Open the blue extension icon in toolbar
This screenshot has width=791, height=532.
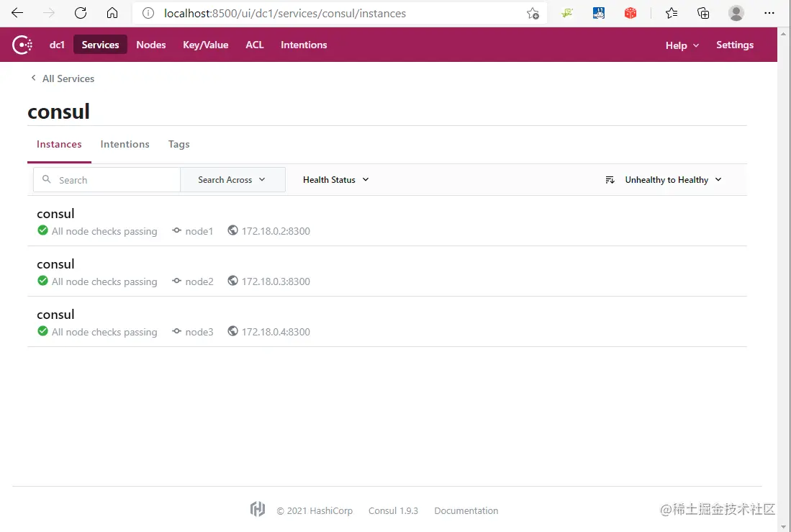599,14
